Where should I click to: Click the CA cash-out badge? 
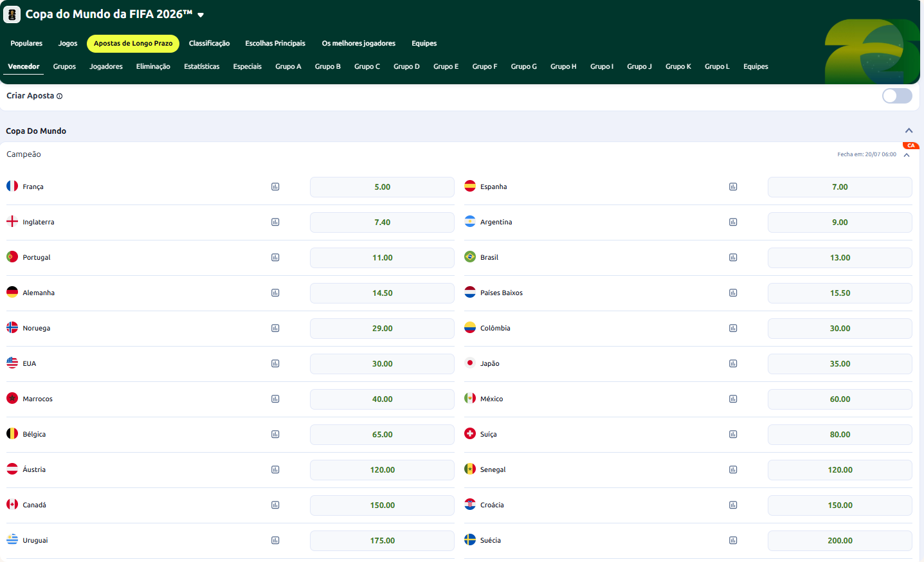(x=910, y=146)
